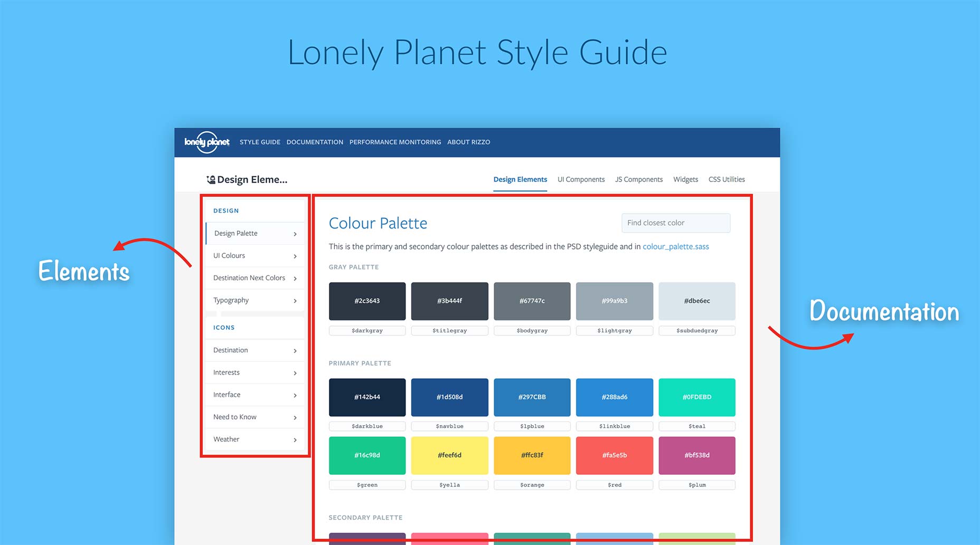The image size is (980, 545).
Task: Open the Typography chevron arrow
Action: (x=295, y=301)
